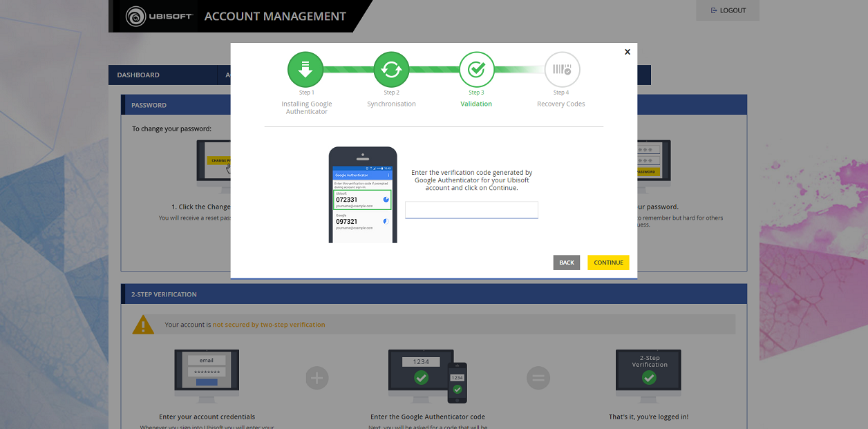The image size is (868, 429).
Task: Click the Ubisoft logo in header
Action: pyautogui.click(x=160, y=16)
